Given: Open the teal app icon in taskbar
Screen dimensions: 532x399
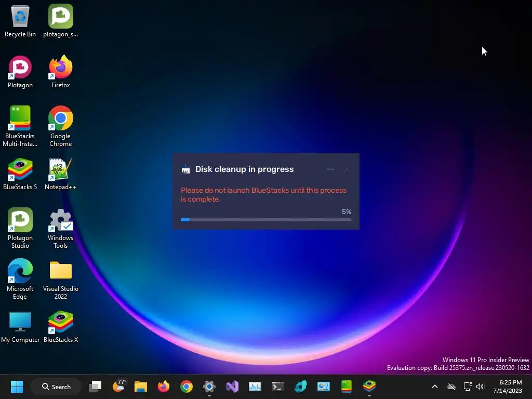Looking at the screenshot, I should point(301,387).
